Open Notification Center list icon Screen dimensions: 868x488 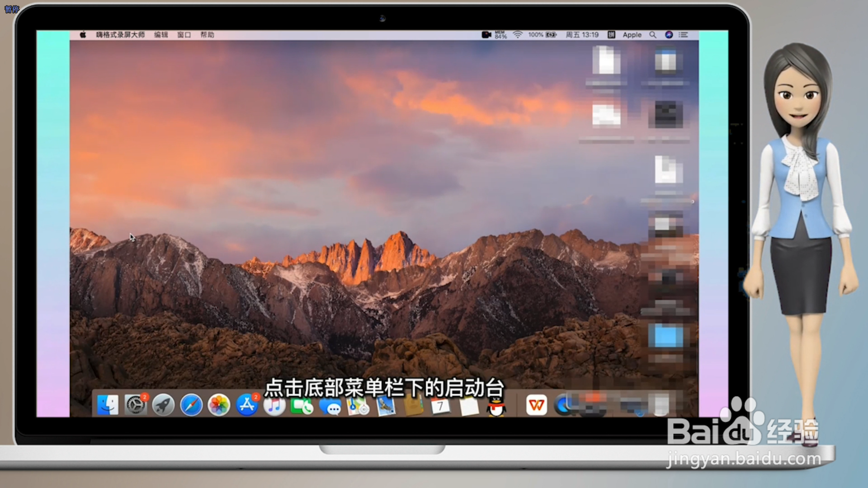[683, 35]
